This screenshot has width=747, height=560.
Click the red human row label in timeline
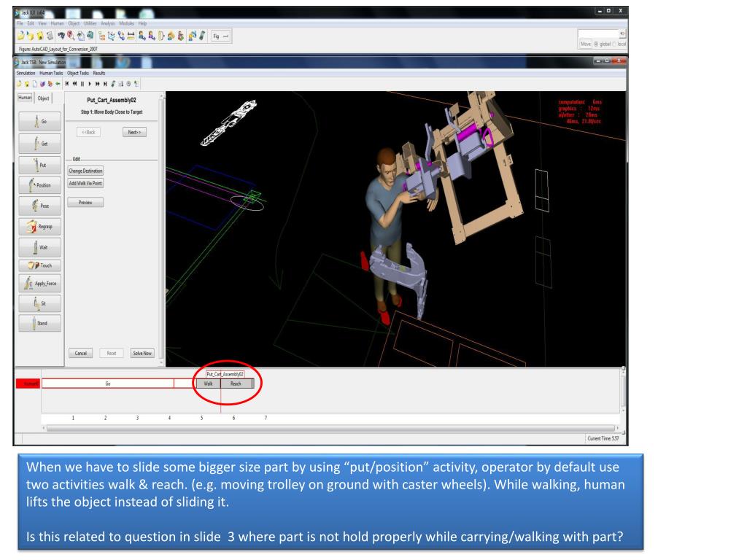coord(28,384)
